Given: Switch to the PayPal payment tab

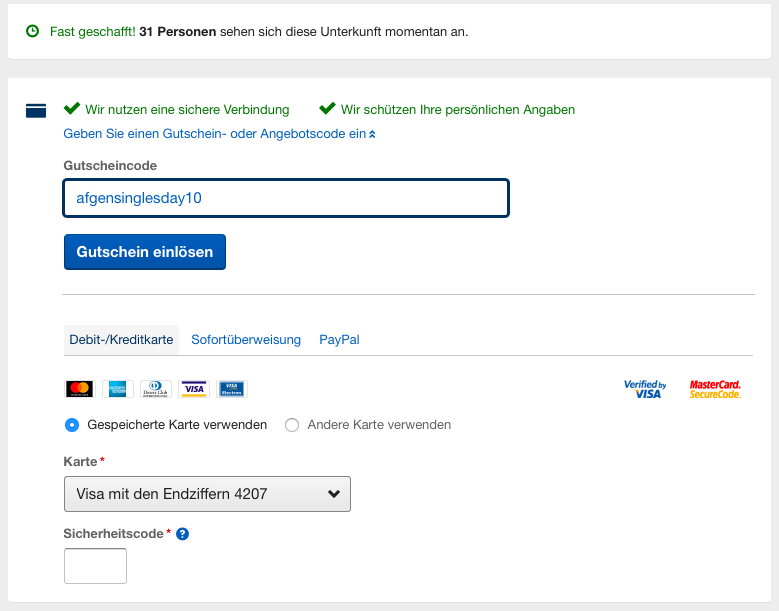Looking at the screenshot, I should click(x=339, y=340).
